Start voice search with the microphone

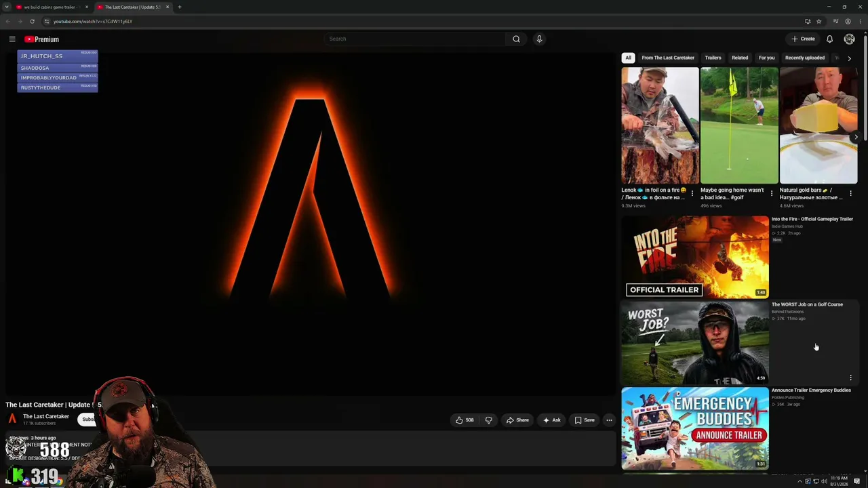[x=539, y=39]
